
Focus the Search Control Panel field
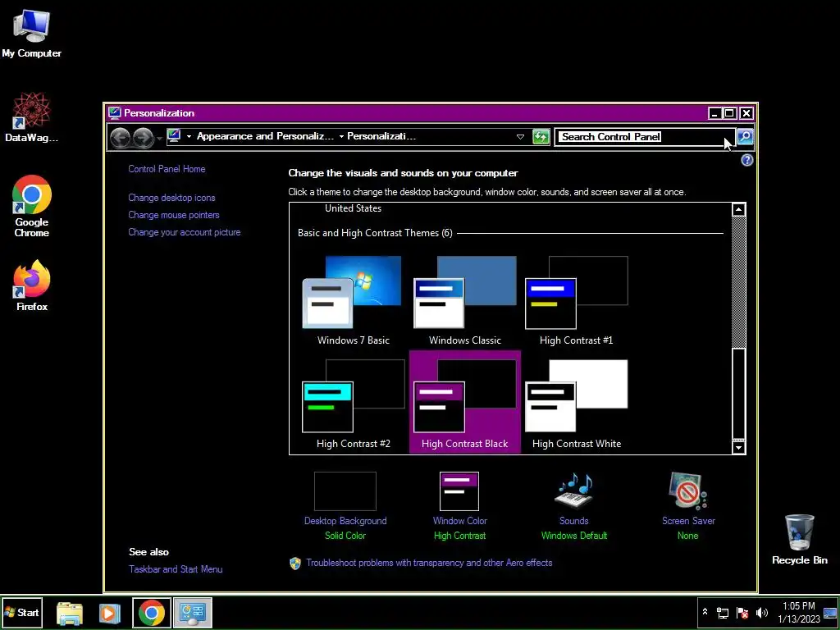pos(645,137)
